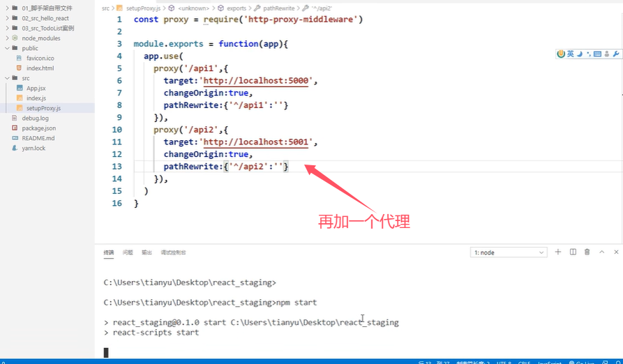
Task: Open debug.log from the explorer
Action: (36, 118)
